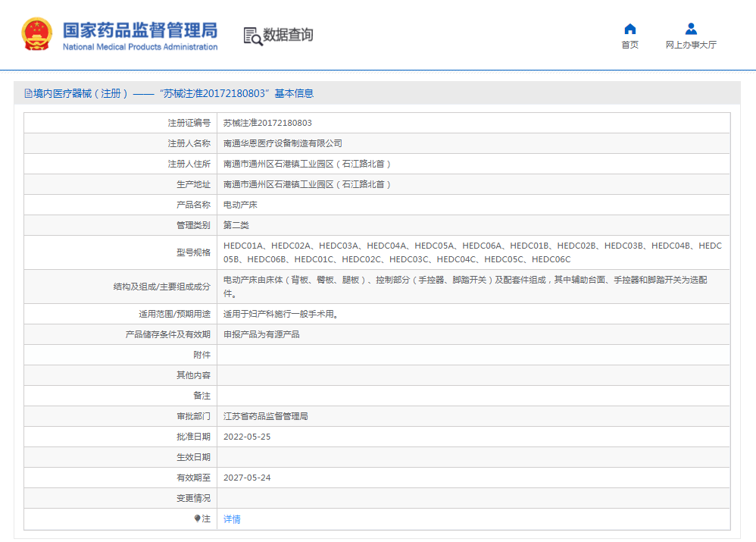The width and height of the screenshot is (756, 542).
Task: Open the 详情 link
Action: pos(232,519)
